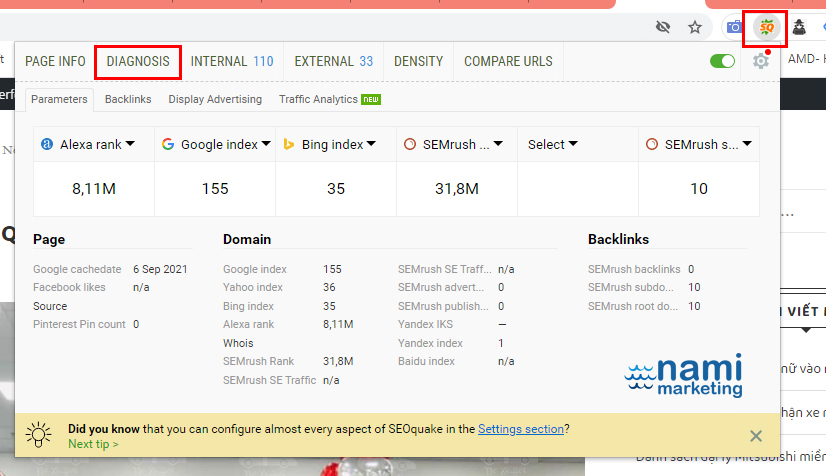826x476 pixels.
Task: Select the Backlinks sub-tab
Action: point(128,100)
